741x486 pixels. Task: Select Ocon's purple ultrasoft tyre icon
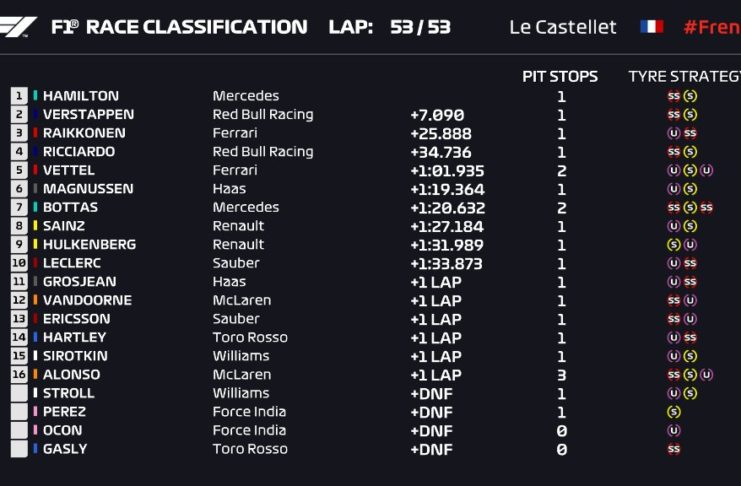tap(674, 431)
